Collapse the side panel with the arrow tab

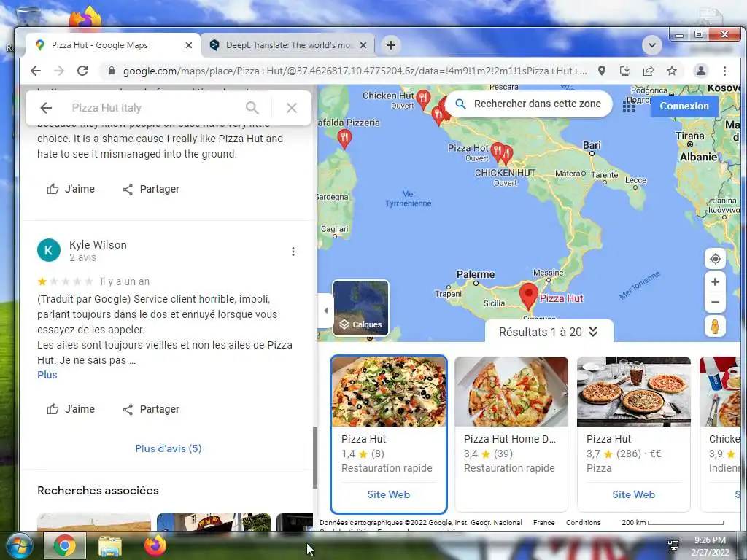point(325,311)
